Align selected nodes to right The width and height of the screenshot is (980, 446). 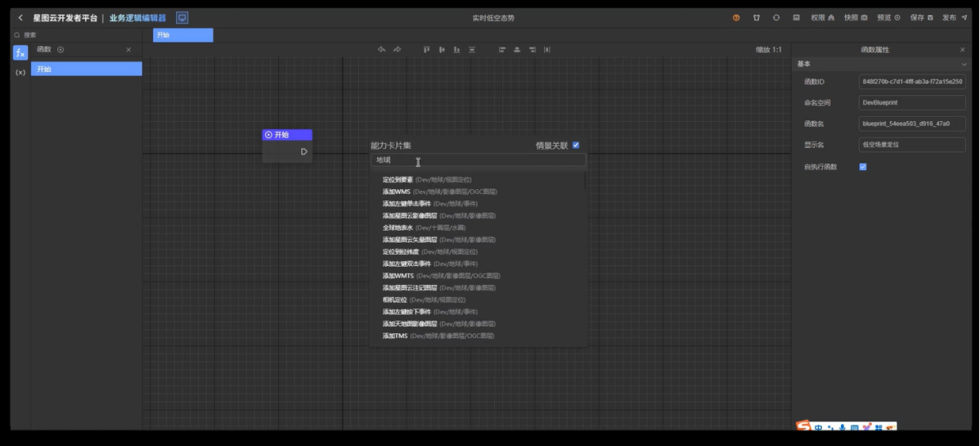click(532, 49)
